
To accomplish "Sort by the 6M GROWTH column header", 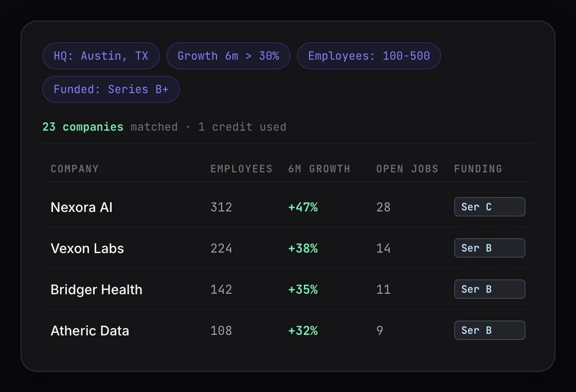I will (319, 169).
